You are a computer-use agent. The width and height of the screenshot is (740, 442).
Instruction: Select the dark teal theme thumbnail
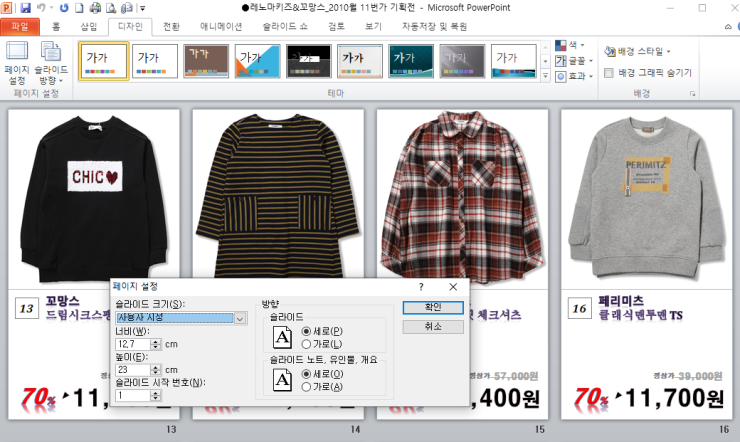coord(411,61)
